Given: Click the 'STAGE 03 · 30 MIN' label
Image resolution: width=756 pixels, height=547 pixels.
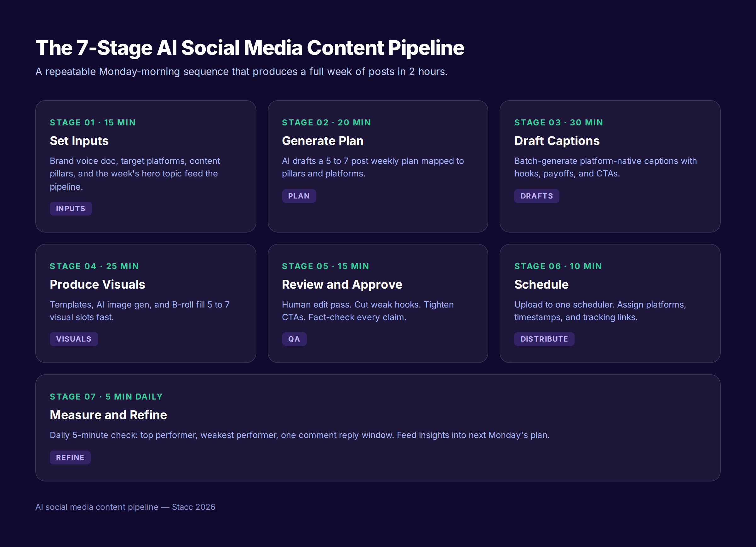Looking at the screenshot, I should click(559, 122).
